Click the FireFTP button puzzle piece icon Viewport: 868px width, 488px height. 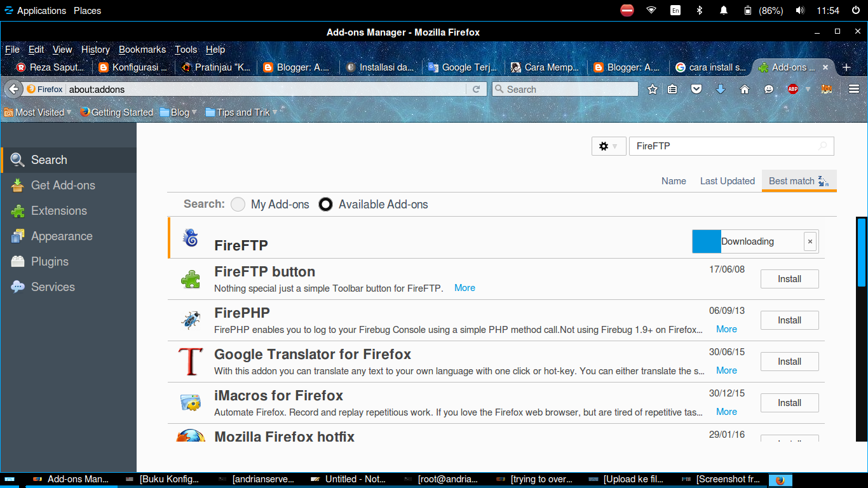coord(191,278)
